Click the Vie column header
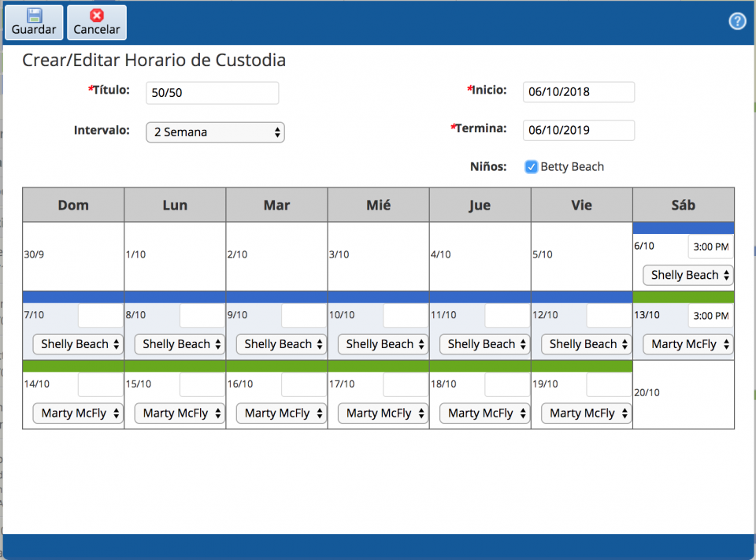The image size is (756, 560). click(582, 205)
